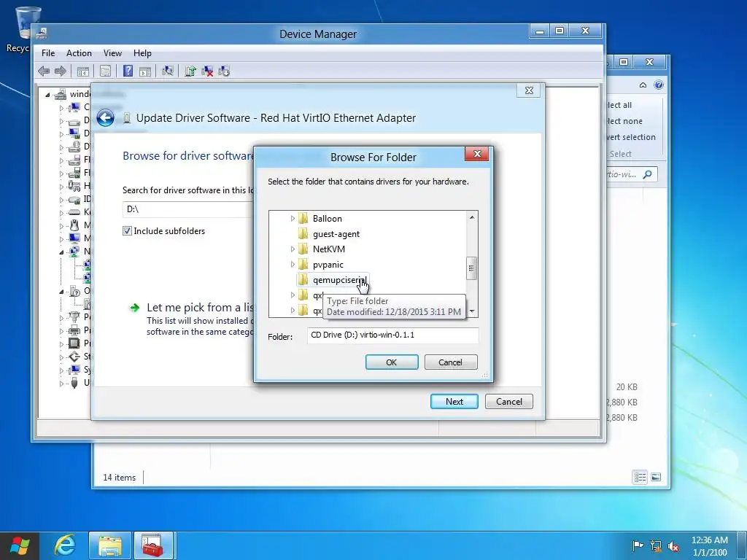Select the network adapters category icon in tree

click(x=74, y=251)
